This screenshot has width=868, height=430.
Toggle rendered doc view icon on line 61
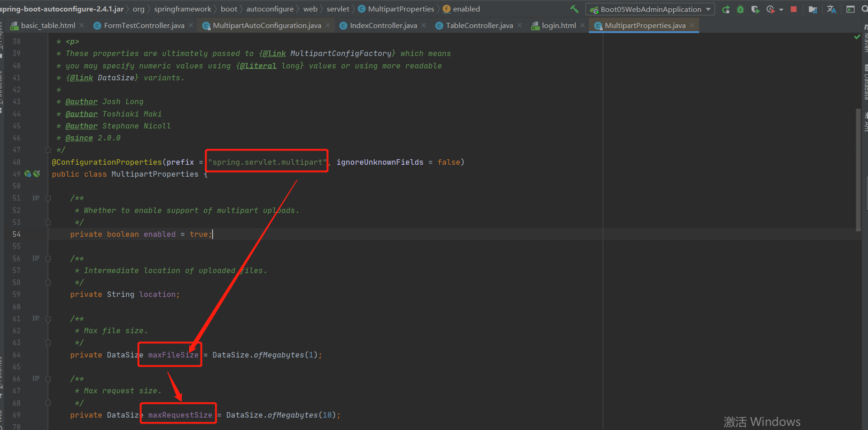(36, 318)
